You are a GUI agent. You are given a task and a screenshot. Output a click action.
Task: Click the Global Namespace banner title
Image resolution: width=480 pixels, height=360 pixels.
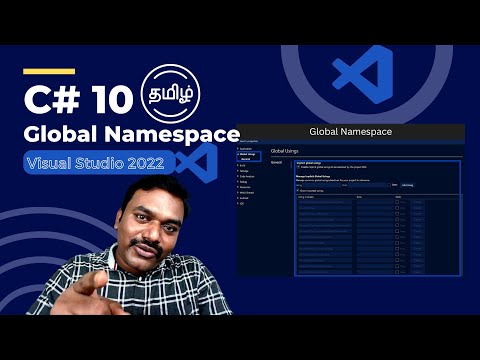350,132
